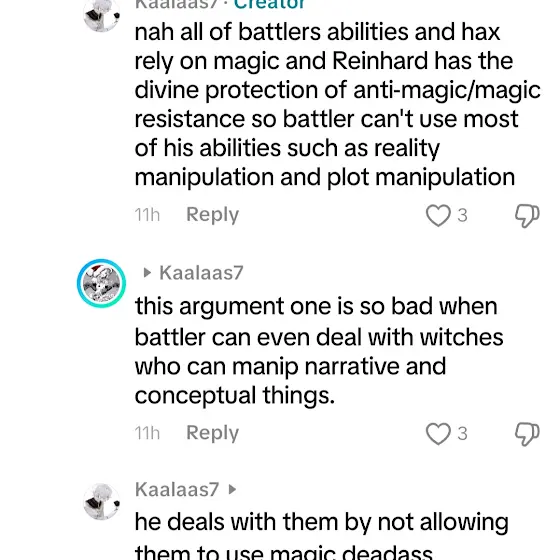
Task: Open avatar beside 'he deals with them' comment
Action: (x=101, y=501)
